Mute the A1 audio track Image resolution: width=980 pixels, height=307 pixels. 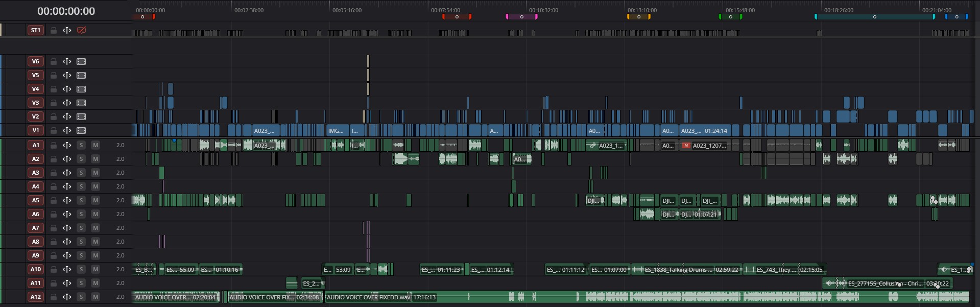coord(95,145)
